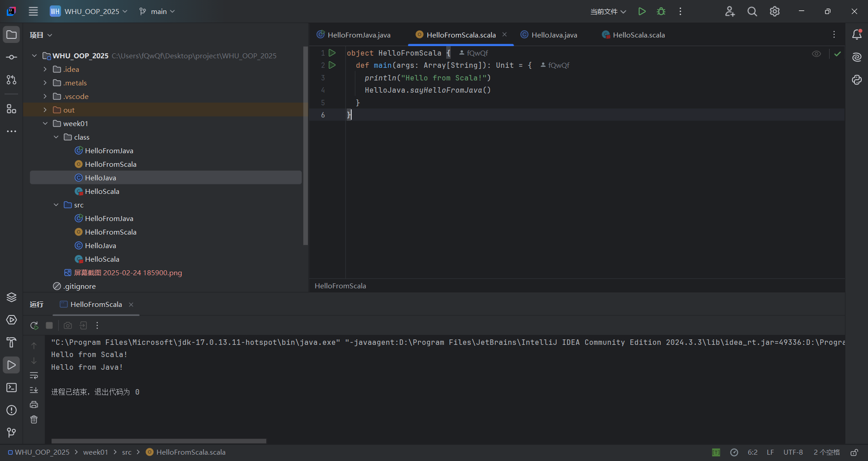
Task: Click the console horizontal scrollbar
Action: click(x=159, y=441)
